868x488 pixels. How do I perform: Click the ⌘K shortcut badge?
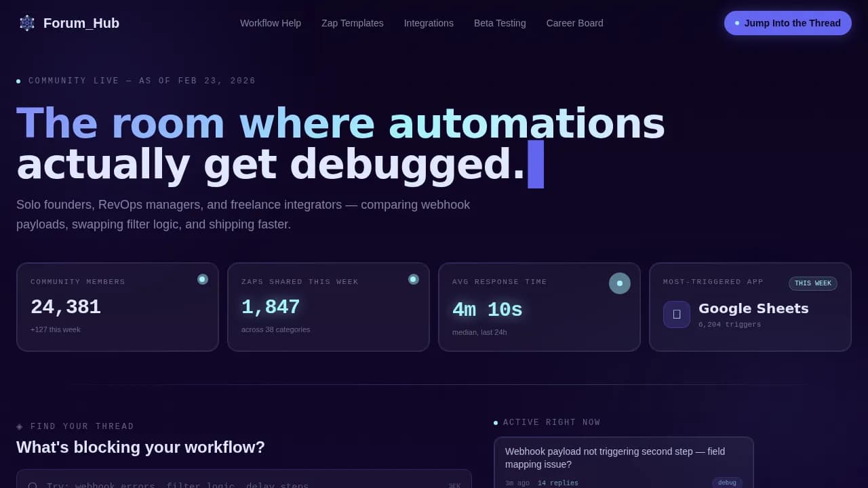[x=454, y=484]
